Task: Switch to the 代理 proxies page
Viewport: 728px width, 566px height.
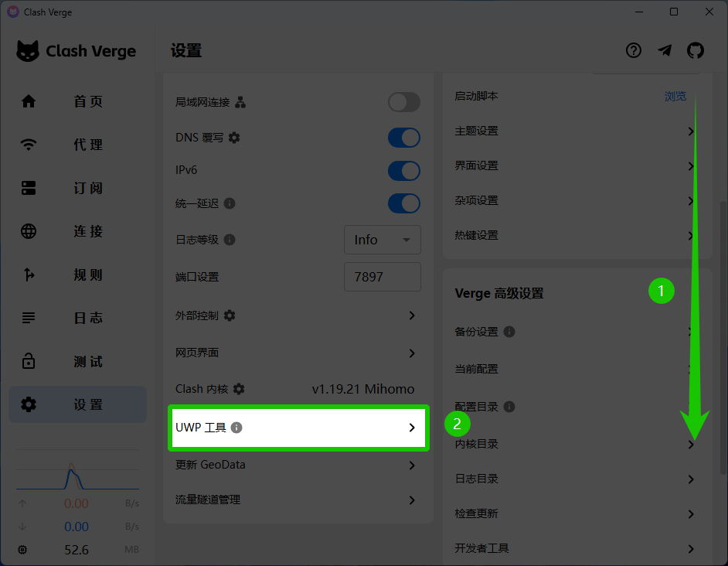Action: [x=77, y=145]
